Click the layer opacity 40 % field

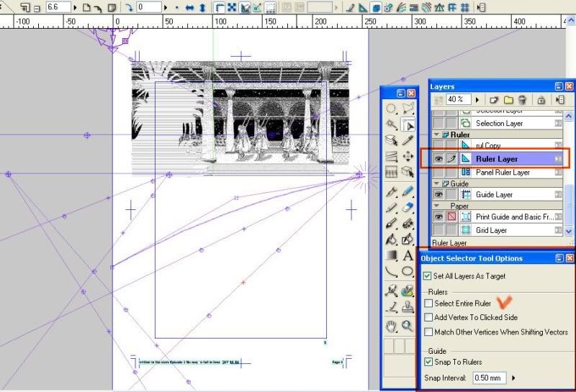[x=458, y=100]
